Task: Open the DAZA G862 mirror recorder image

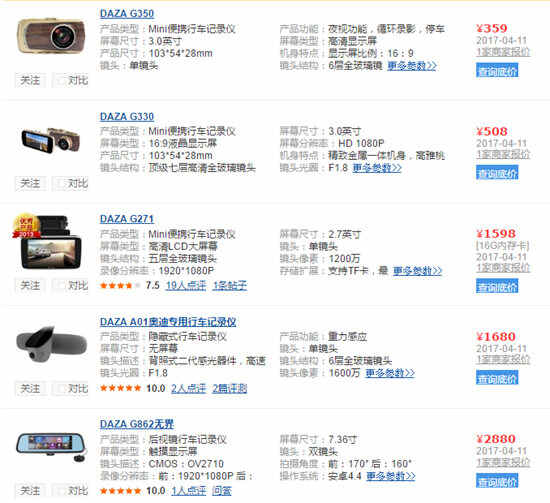Action: (x=51, y=445)
